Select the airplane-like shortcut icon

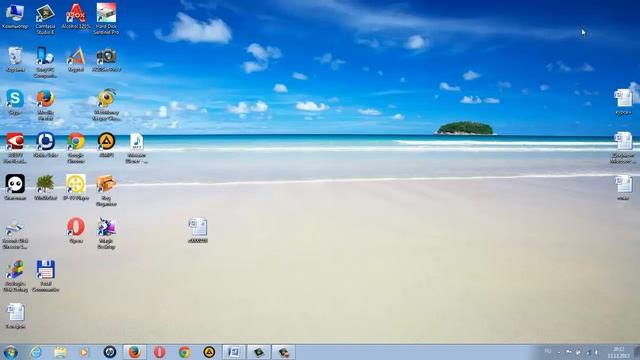[x=15, y=233]
